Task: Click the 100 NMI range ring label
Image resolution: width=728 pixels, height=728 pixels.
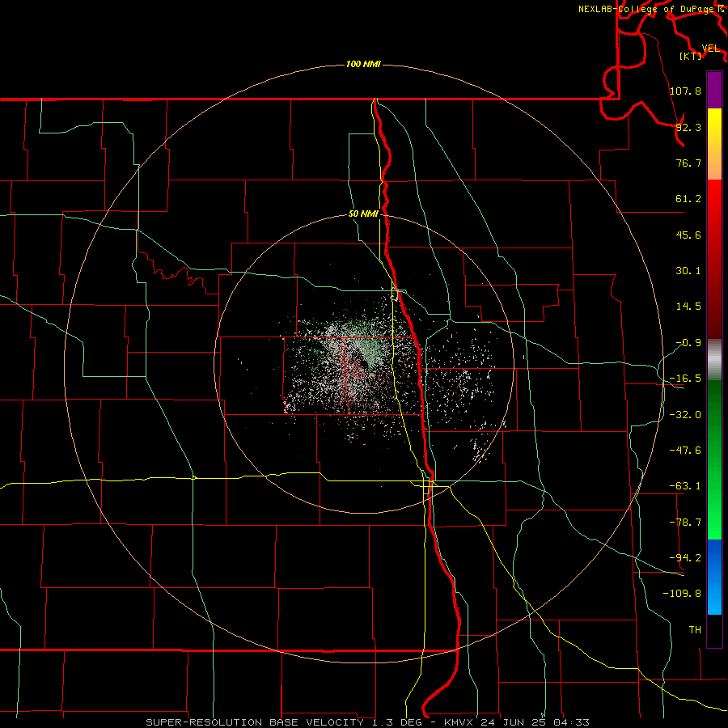Action: [x=363, y=64]
